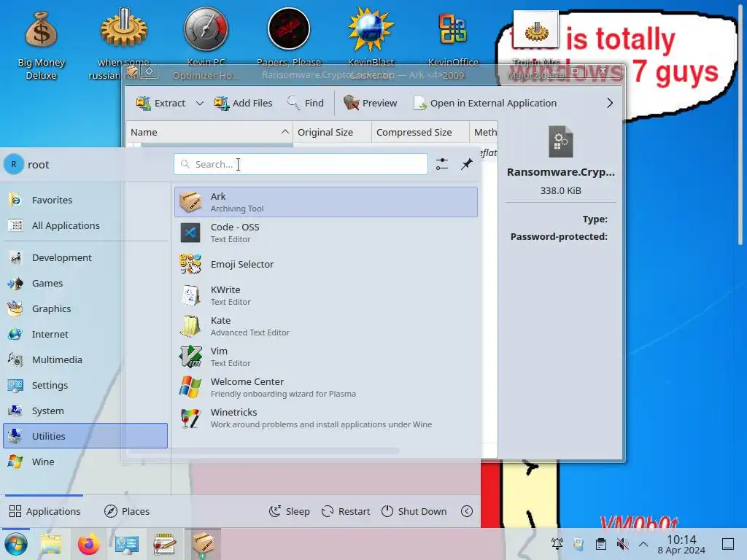Open the Big Money Deluxe desktop icon
The image size is (747, 560).
tap(41, 44)
